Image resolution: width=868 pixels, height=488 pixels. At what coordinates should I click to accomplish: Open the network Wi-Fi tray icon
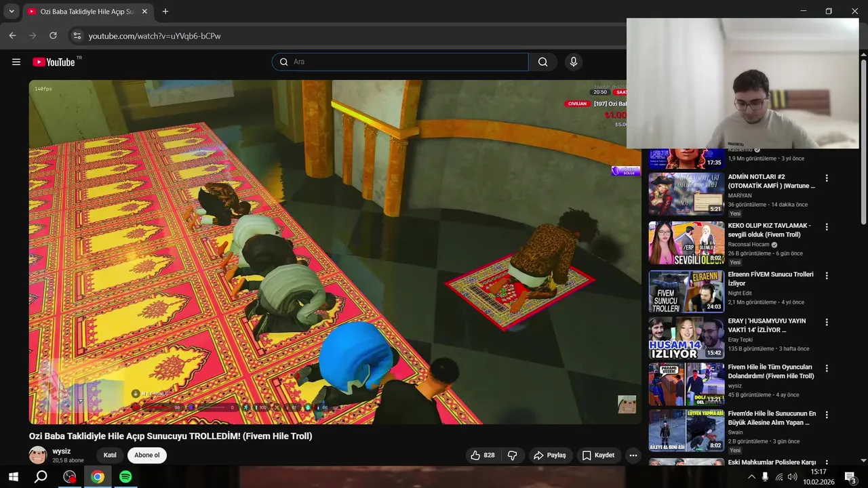pyautogui.click(x=778, y=477)
